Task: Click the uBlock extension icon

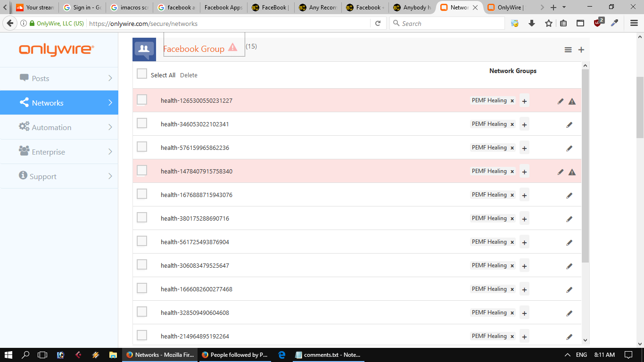Action: click(x=598, y=23)
